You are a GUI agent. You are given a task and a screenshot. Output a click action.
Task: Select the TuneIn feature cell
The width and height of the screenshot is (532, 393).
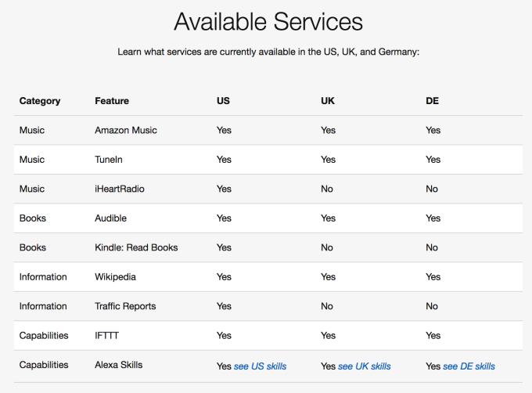click(109, 160)
